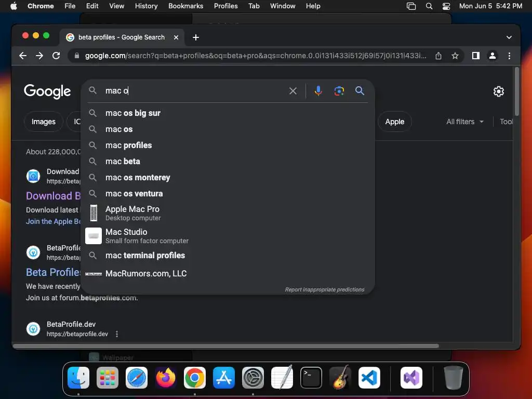Open Google quick settings gear
Image resolution: width=532 pixels, height=399 pixels.
pyautogui.click(x=498, y=91)
